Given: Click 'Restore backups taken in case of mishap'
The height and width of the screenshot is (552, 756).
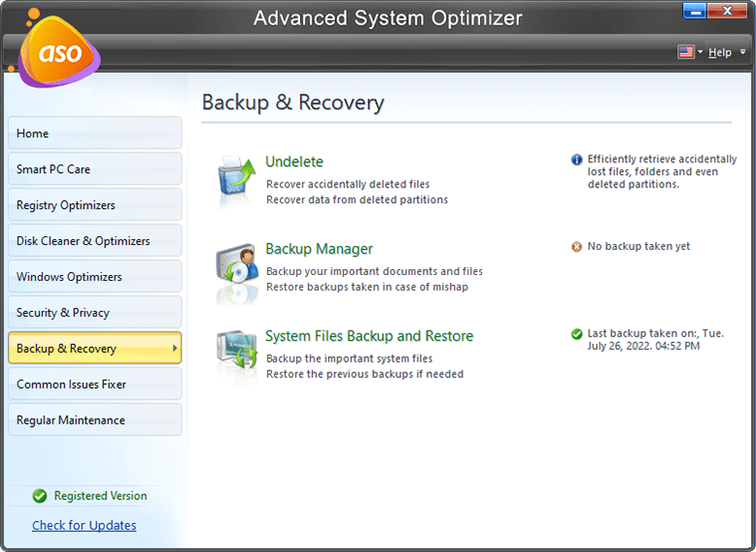Looking at the screenshot, I should click(x=367, y=287).
